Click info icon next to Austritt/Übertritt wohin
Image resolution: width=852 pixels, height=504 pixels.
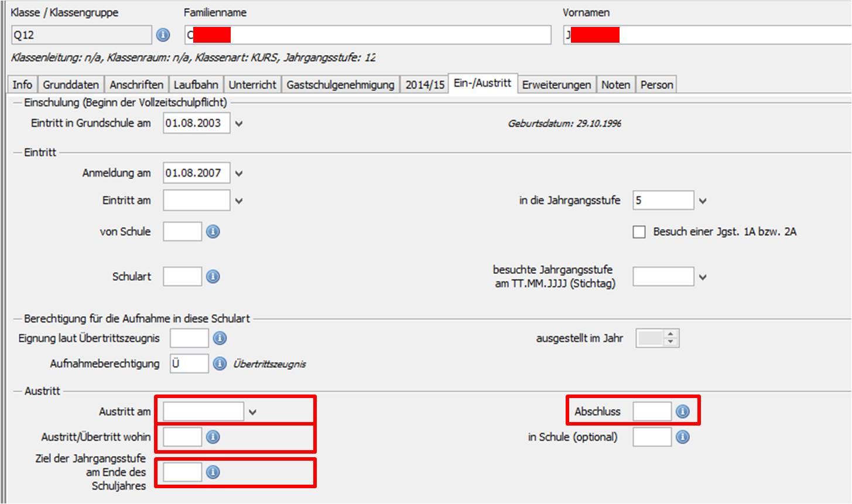click(213, 437)
